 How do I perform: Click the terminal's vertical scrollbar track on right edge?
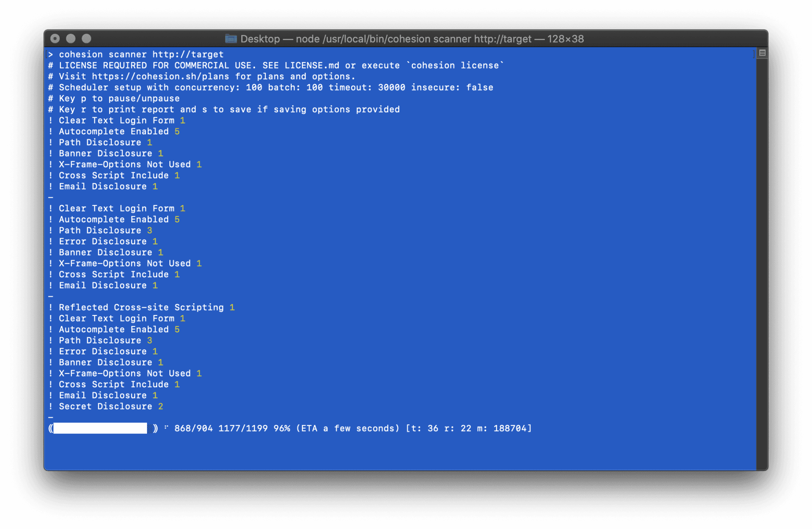[762, 264]
